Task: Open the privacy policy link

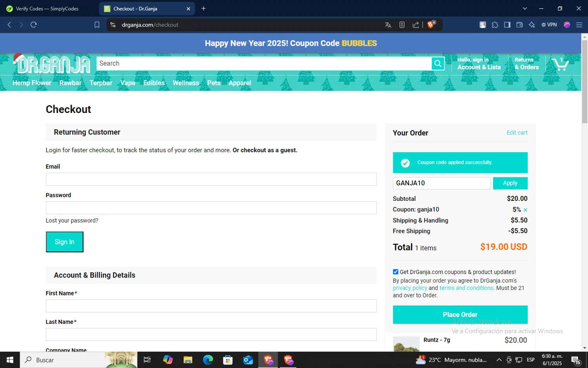Action: point(410,288)
